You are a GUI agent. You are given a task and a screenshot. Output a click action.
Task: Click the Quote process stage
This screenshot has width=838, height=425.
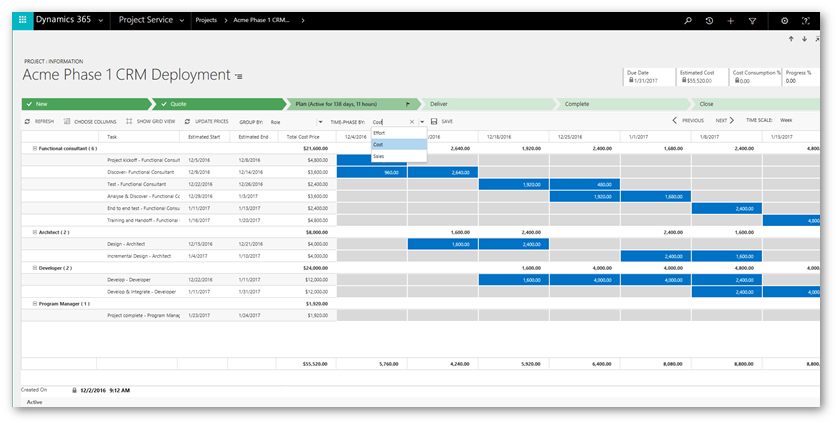tap(219, 104)
